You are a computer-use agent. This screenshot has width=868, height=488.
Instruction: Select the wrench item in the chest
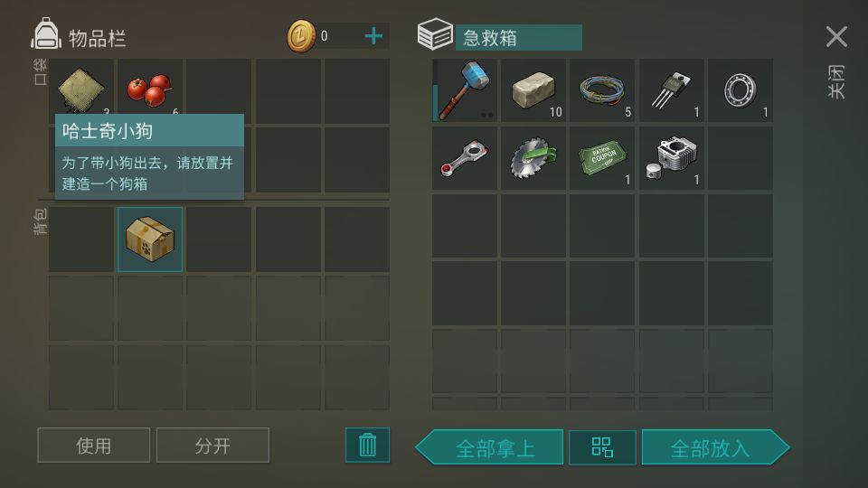465,158
